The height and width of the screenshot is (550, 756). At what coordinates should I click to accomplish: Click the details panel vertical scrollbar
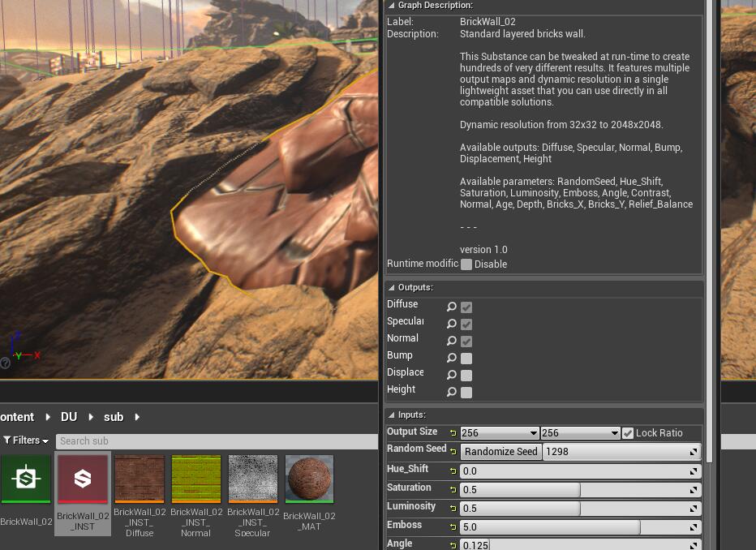709,231
